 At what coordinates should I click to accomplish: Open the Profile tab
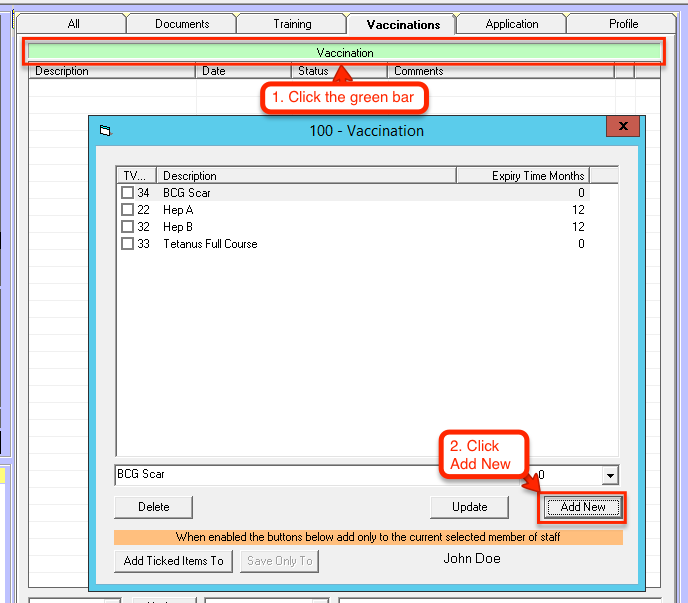coord(624,24)
